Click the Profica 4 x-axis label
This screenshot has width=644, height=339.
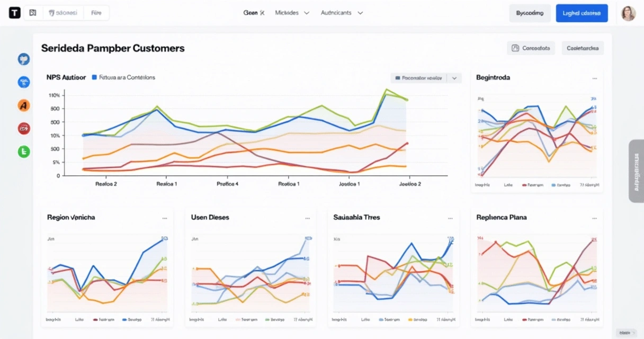228,184
